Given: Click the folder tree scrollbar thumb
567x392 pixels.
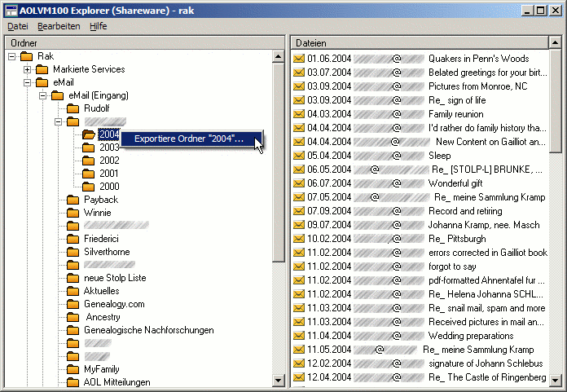Looking at the screenshot, I should 279,162.
